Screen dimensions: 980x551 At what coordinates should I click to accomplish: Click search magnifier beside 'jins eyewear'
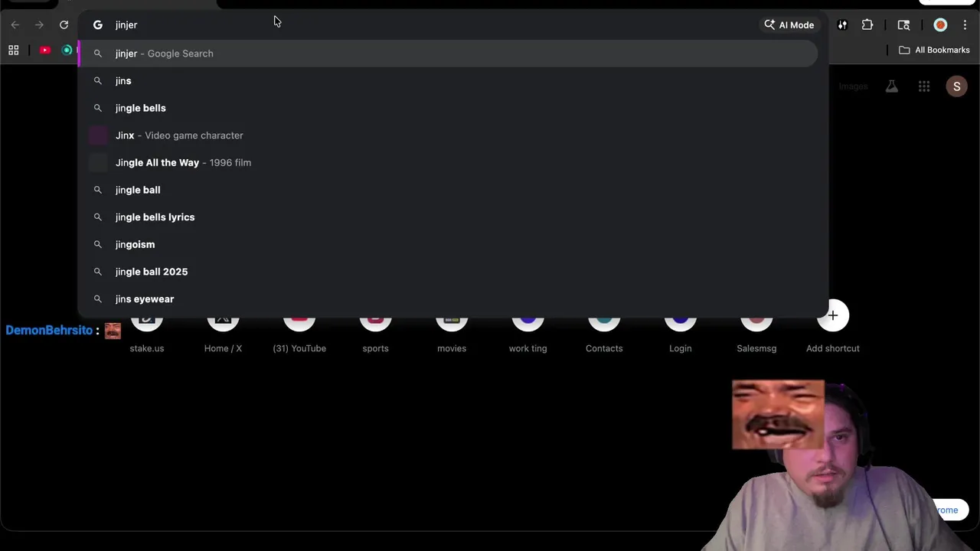click(97, 299)
